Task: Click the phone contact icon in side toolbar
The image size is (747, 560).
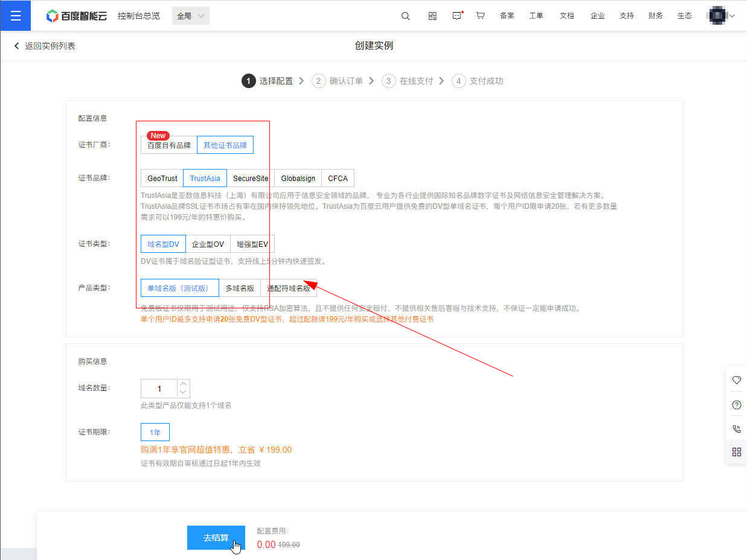Action: click(x=737, y=429)
